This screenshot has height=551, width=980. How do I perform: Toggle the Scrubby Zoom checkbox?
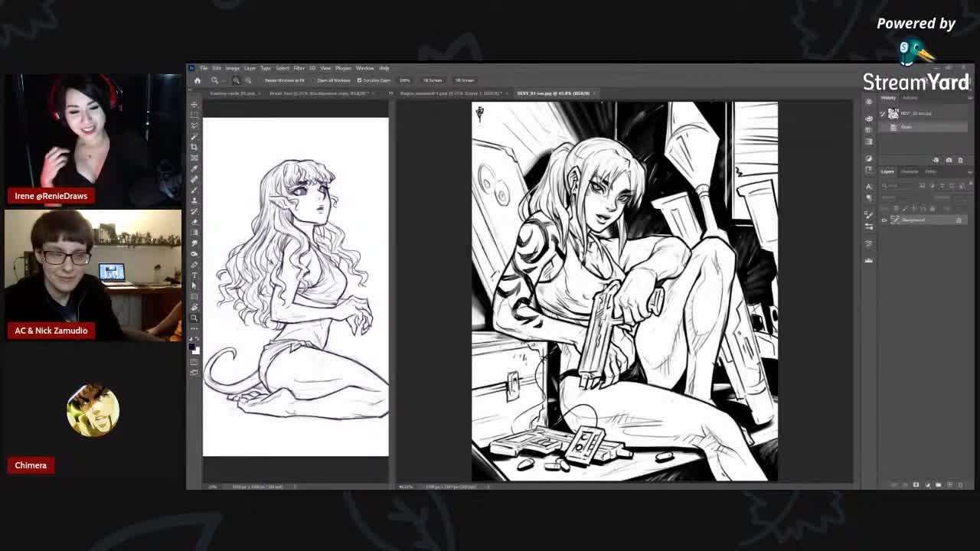pyautogui.click(x=359, y=80)
